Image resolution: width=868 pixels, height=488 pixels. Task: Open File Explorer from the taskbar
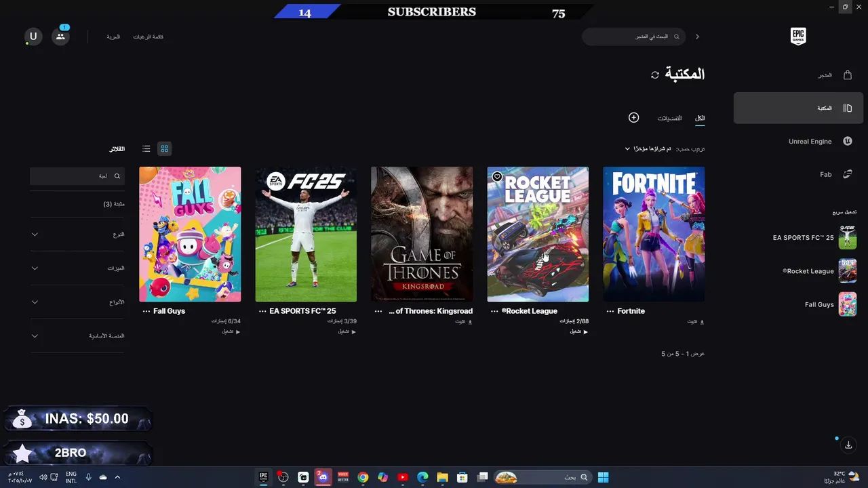tap(442, 477)
